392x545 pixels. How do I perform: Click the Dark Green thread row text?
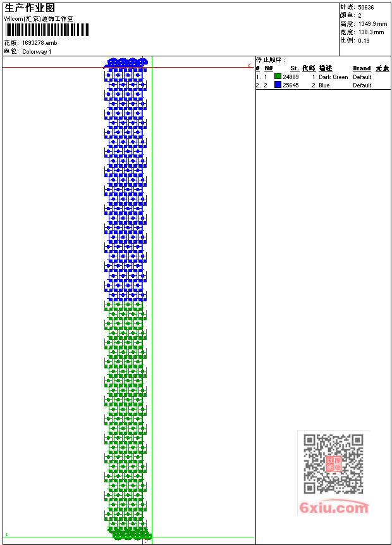(333, 77)
